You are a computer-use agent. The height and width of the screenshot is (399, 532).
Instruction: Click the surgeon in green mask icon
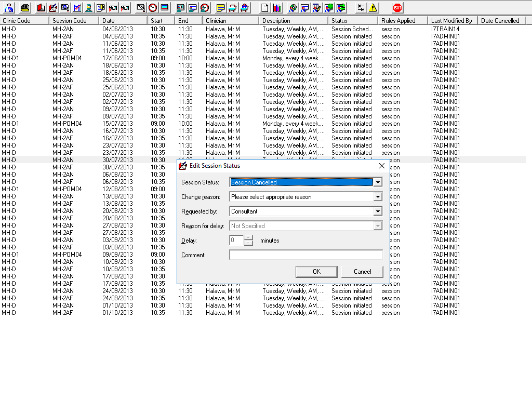tap(89, 7)
